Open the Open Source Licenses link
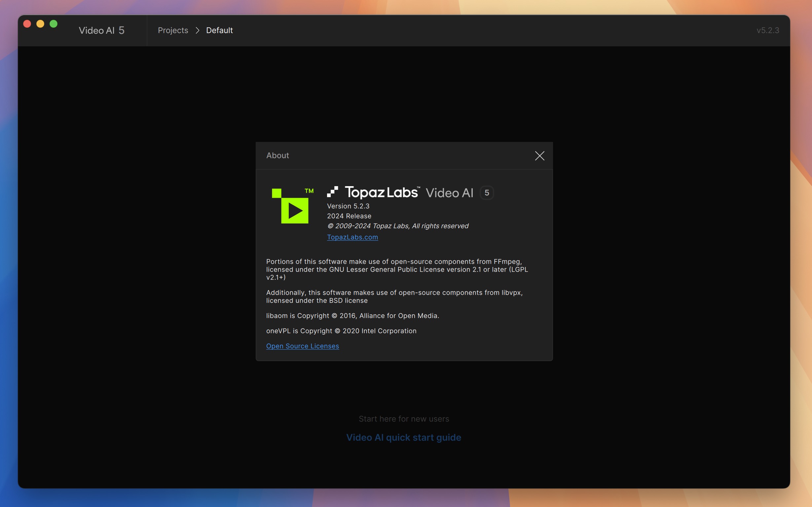This screenshot has width=812, height=507. [x=302, y=346]
